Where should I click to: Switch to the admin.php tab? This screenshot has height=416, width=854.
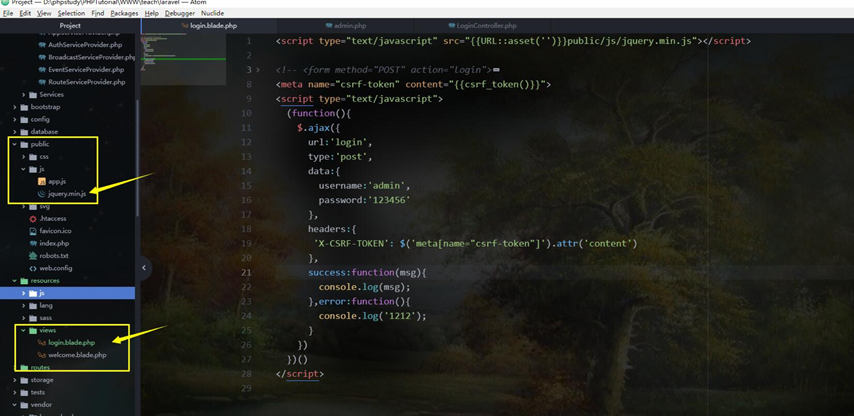[x=346, y=26]
